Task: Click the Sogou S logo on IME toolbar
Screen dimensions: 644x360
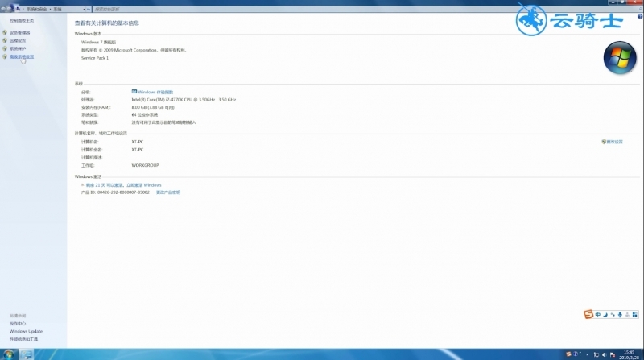Action: click(x=588, y=314)
